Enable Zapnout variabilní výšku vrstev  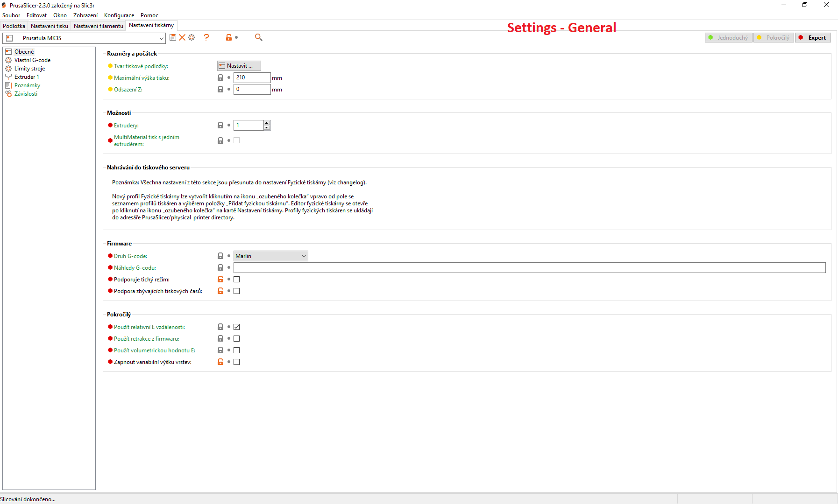click(237, 362)
